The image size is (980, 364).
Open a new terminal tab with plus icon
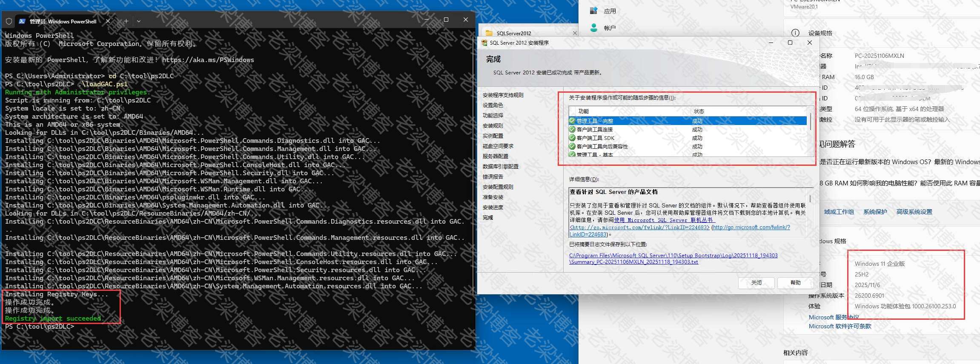126,21
